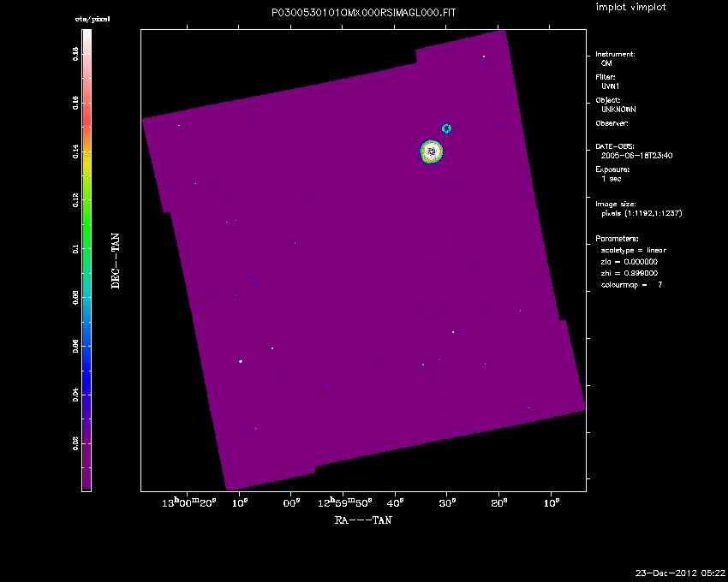
Task: Click the 12h59m50s RA tick label
Action: [345, 502]
